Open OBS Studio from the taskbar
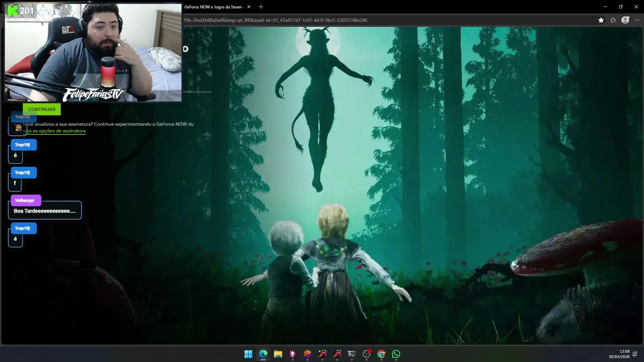Screen dimensions: 644x362 (367, 354)
